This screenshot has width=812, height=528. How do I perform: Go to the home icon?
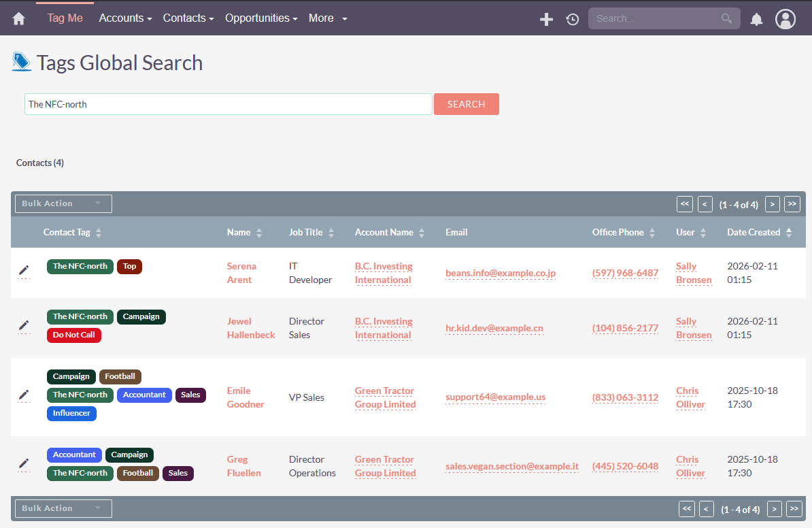pos(18,19)
